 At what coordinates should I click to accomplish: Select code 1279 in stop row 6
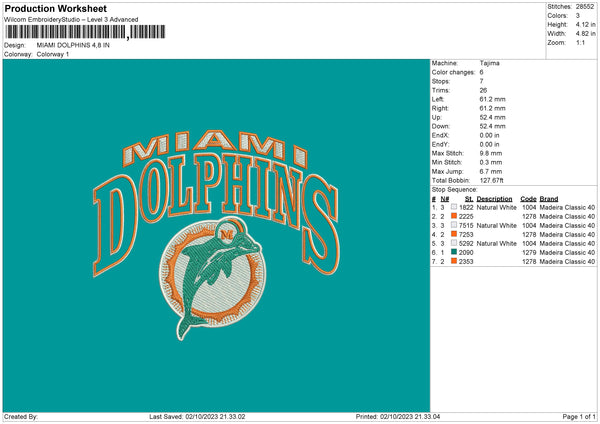(x=529, y=253)
